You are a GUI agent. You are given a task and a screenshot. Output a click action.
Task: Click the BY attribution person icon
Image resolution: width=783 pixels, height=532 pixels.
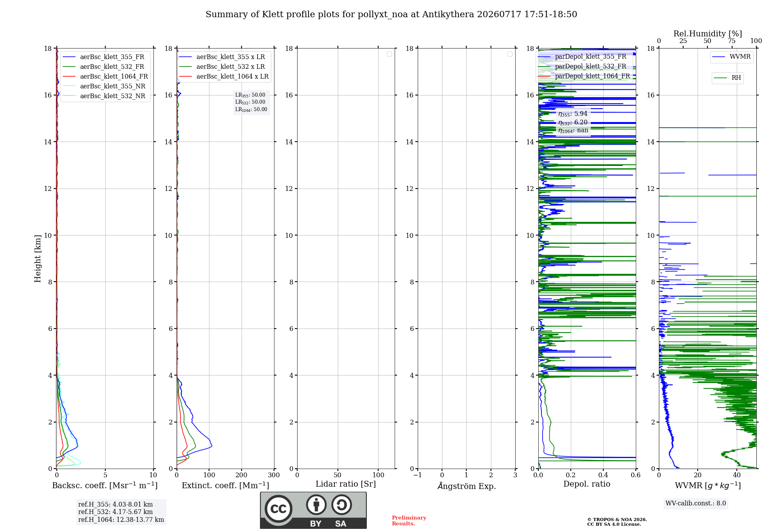coord(316,505)
